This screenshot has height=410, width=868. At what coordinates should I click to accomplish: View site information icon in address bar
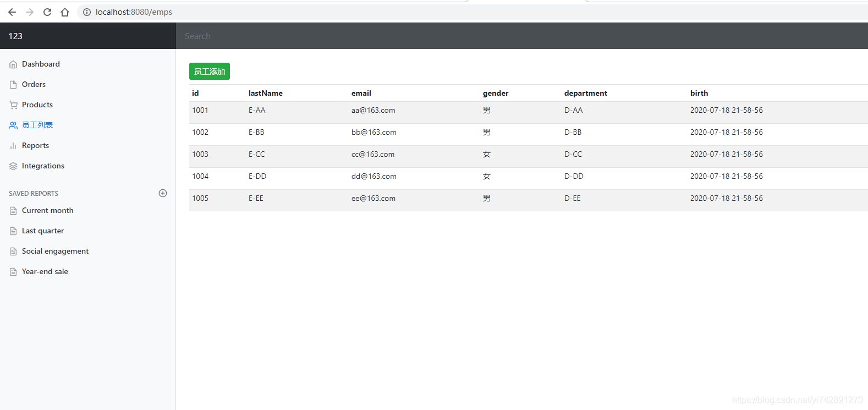coord(87,12)
